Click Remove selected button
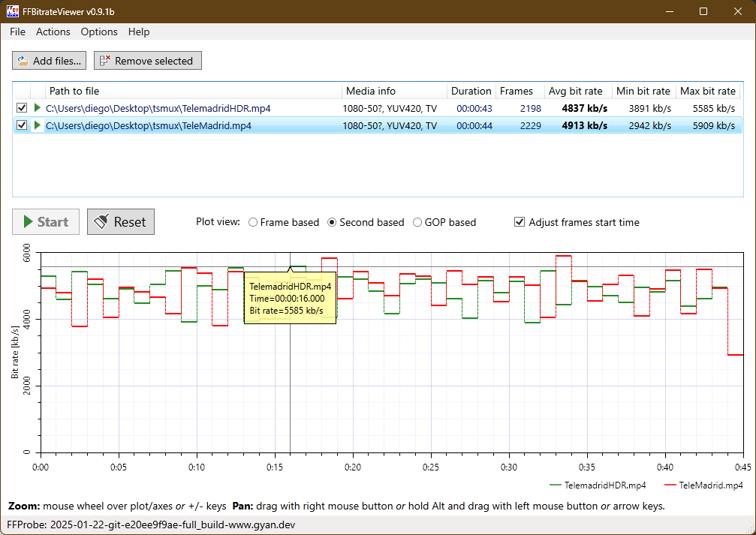The image size is (756, 535). pyautogui.click(x=148, y=61)
